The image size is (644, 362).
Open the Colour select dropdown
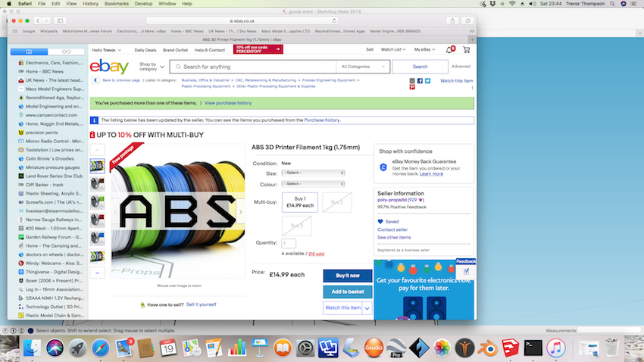(x=313, y=184)
